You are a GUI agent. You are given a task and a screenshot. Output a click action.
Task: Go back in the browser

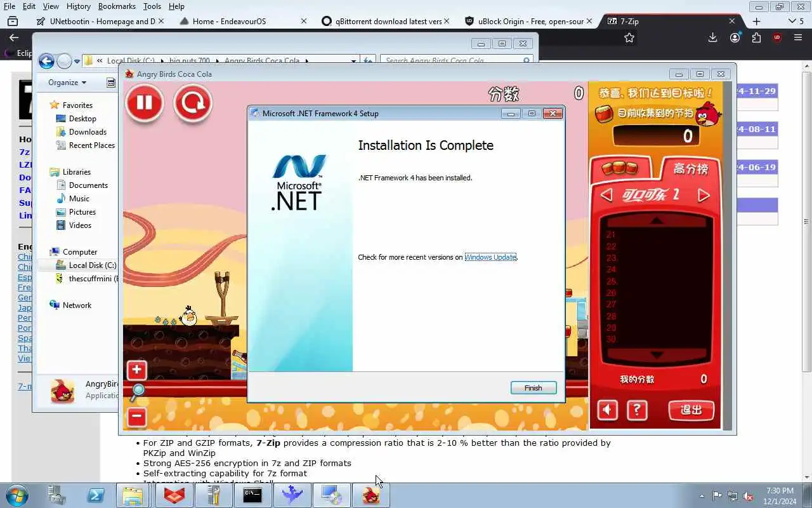(x=14, y=38)
